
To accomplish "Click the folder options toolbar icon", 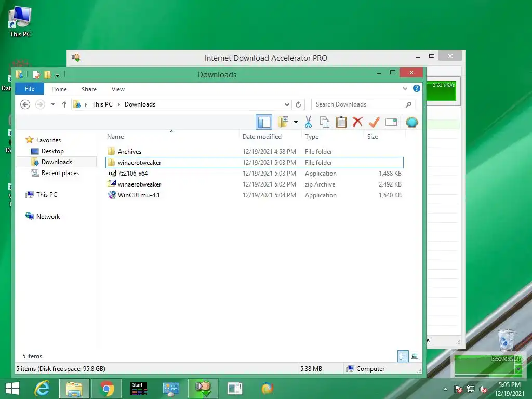I will [x=283, y=122].
